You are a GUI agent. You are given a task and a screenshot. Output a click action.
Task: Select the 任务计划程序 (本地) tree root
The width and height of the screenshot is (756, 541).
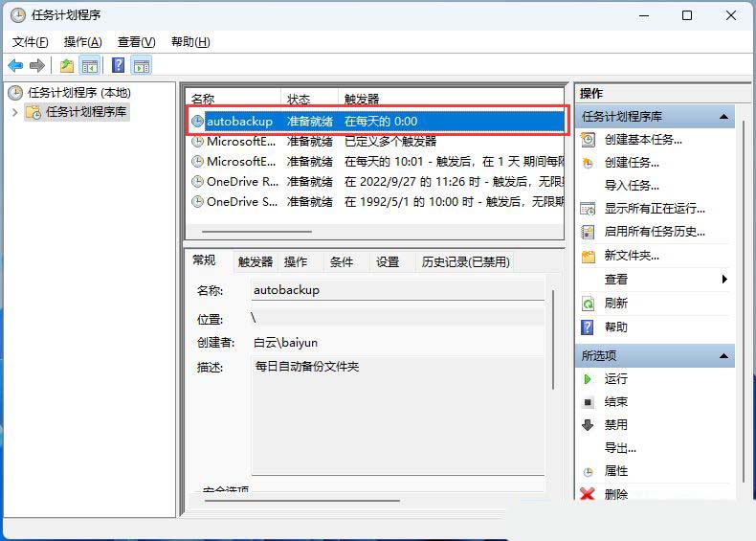tap(79, 92)
